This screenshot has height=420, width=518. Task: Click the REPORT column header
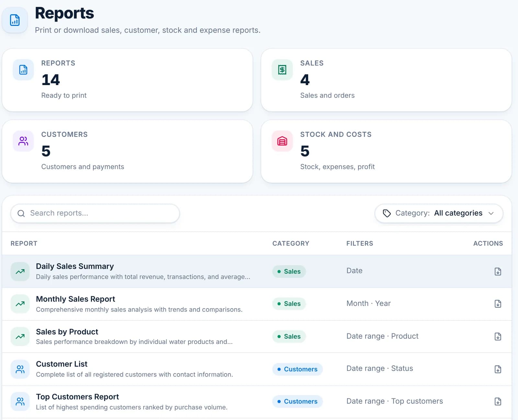click(24, 243)
